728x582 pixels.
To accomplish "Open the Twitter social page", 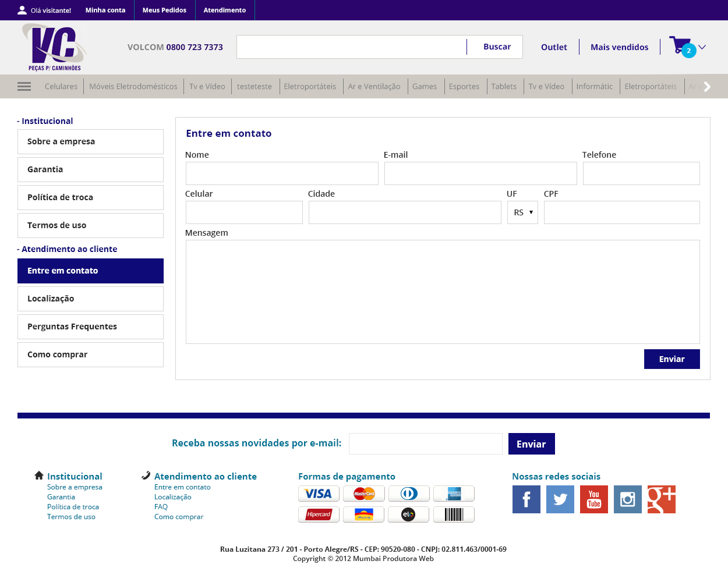I will click(560, 499).
